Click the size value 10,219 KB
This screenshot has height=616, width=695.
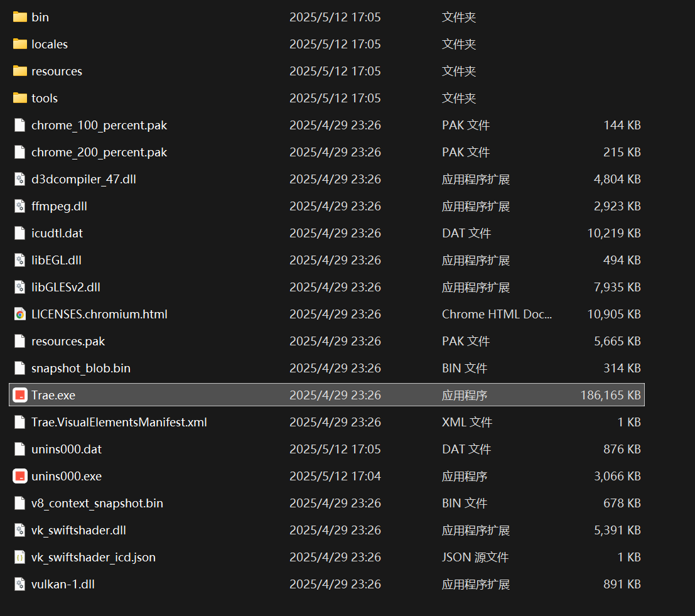tap(614, 233)
